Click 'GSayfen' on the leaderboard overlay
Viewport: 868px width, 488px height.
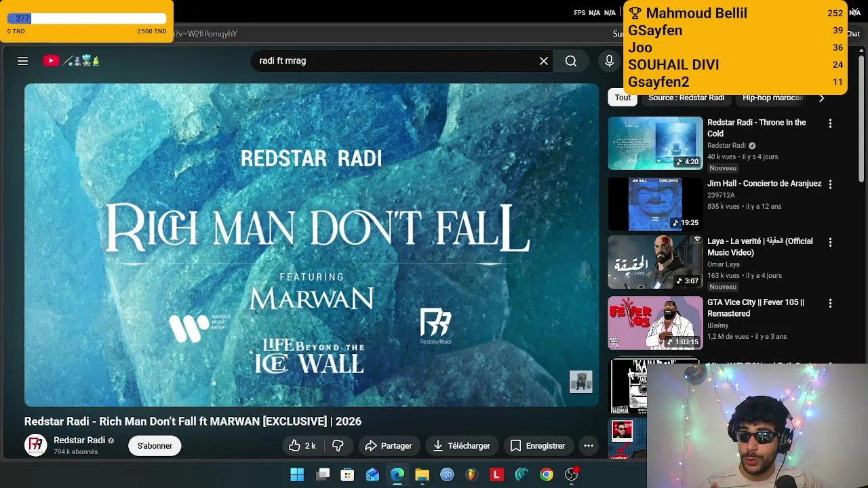coord(655,30)
